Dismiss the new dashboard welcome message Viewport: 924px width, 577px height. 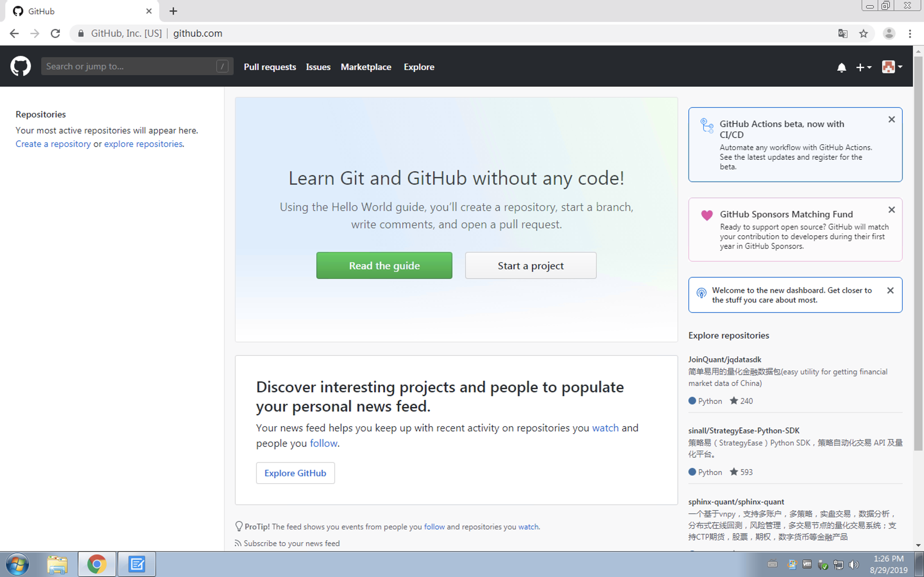(890, 290)
